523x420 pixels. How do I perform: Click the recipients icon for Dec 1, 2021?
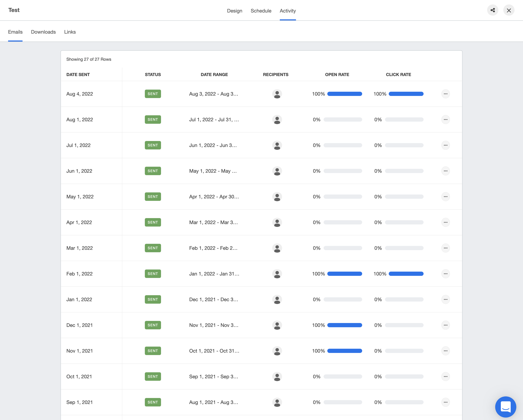point(277,325)
